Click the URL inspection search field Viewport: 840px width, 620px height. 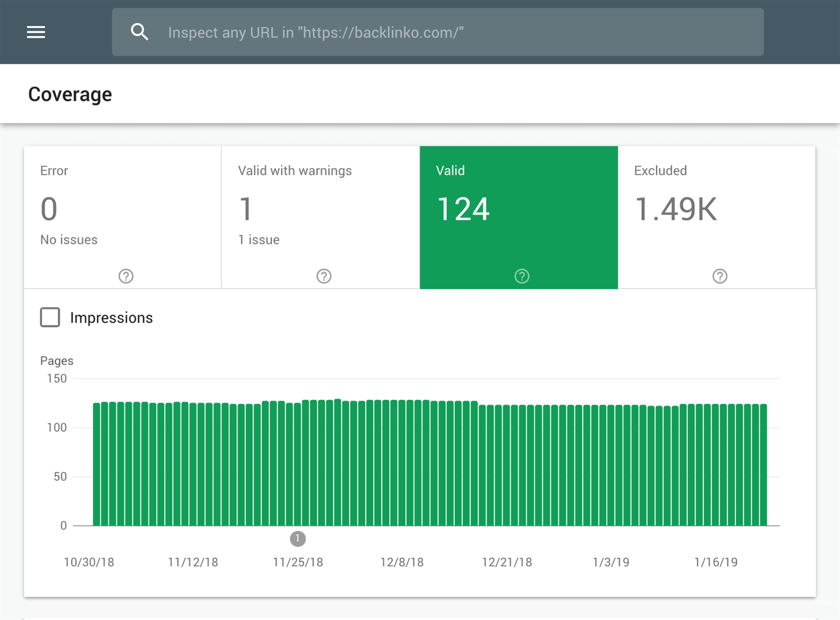pos(437,32)
